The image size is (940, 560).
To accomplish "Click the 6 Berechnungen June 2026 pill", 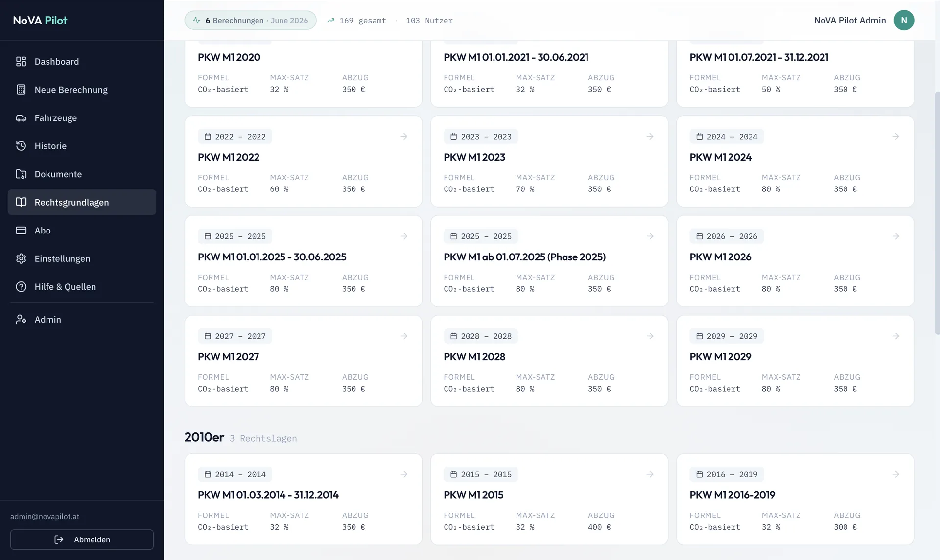I will pyautogui.click(x=250, y=20).
